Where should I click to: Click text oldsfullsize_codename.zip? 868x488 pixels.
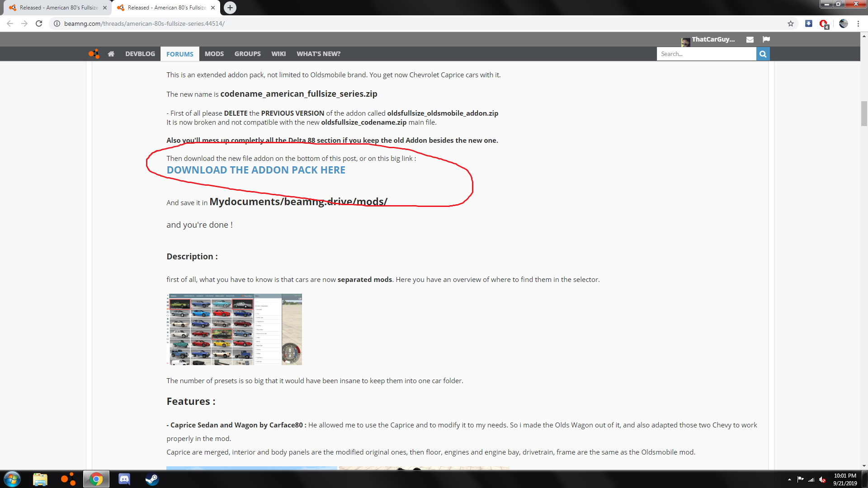click(x=364, y=122)
